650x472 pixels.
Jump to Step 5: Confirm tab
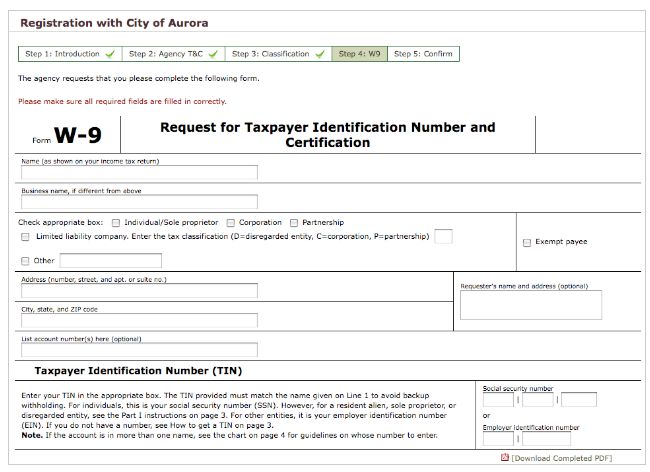point(423,54)
